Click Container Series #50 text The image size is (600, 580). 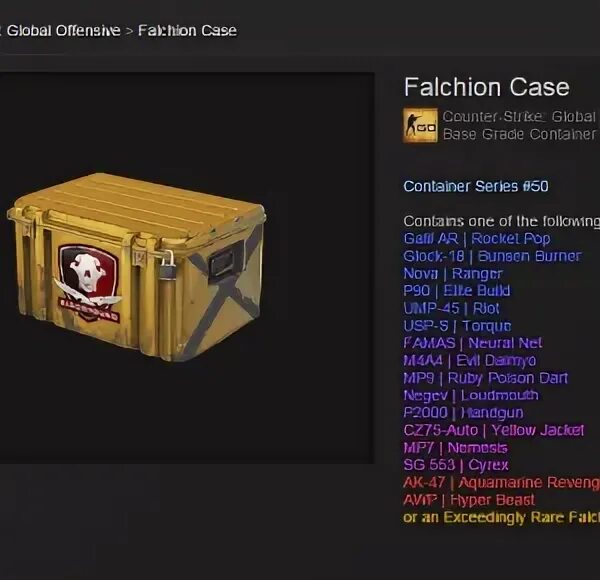pos(476,186)
